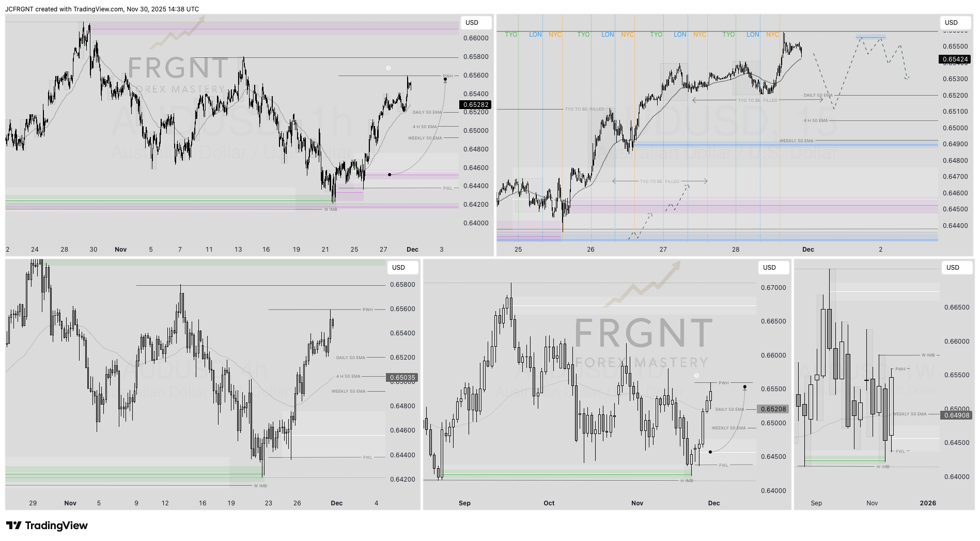This screenshot has width=980, height=541.
Task: Click PWH label on the weekly chart
Action: pos(900,369)
